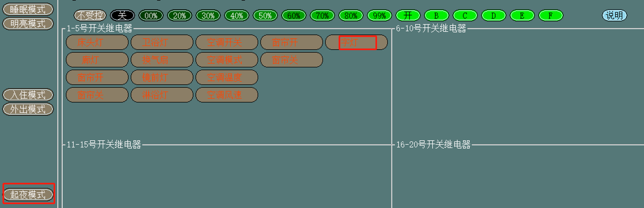Choose the 99% brightness level
The image size is (644, 208).
tap(379, 16)
